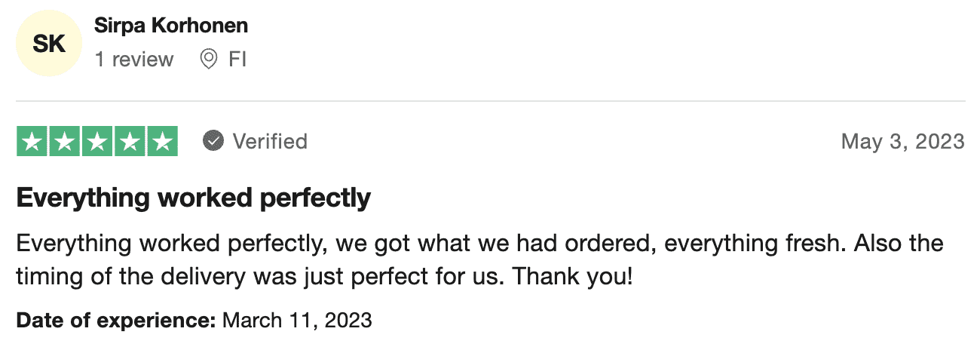The height and width of the screenshot is (350, 980).
Task: Click the "Date of experience:" label
Action: point(116,320)
